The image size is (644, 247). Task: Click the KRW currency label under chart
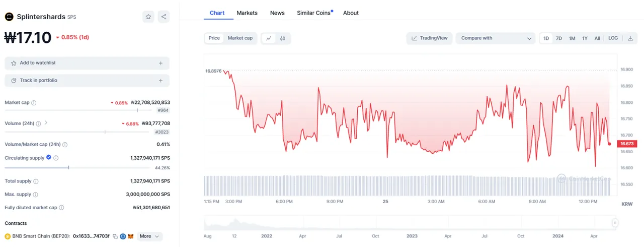coord(627,204)
